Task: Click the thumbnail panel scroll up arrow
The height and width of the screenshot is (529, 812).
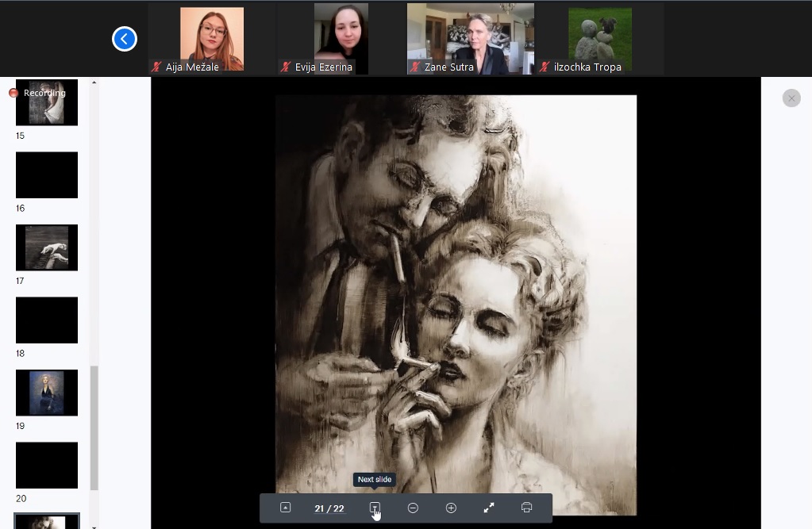Action: [94, 82]
